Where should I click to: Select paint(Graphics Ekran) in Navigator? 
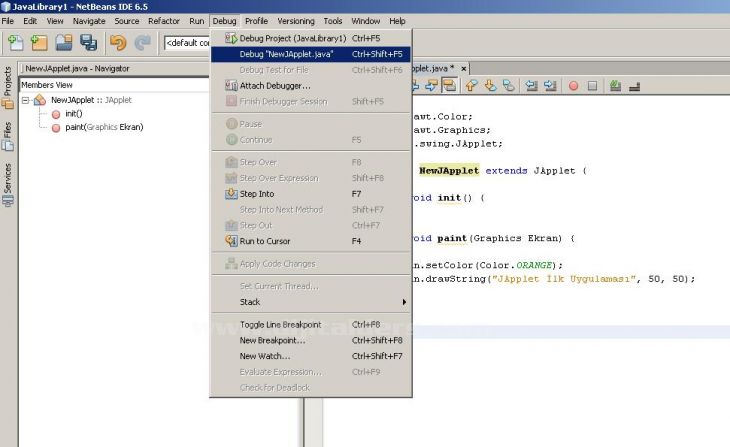(104, 127)
